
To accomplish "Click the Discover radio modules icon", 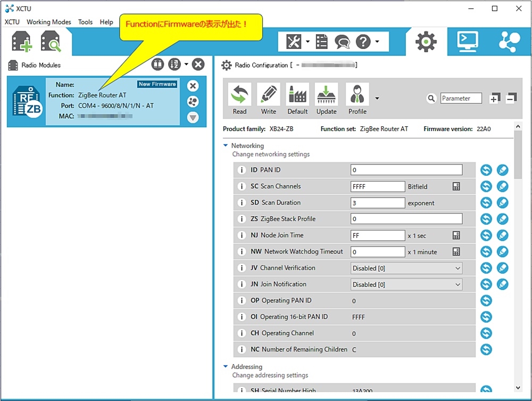I will (x=51, y=42).
